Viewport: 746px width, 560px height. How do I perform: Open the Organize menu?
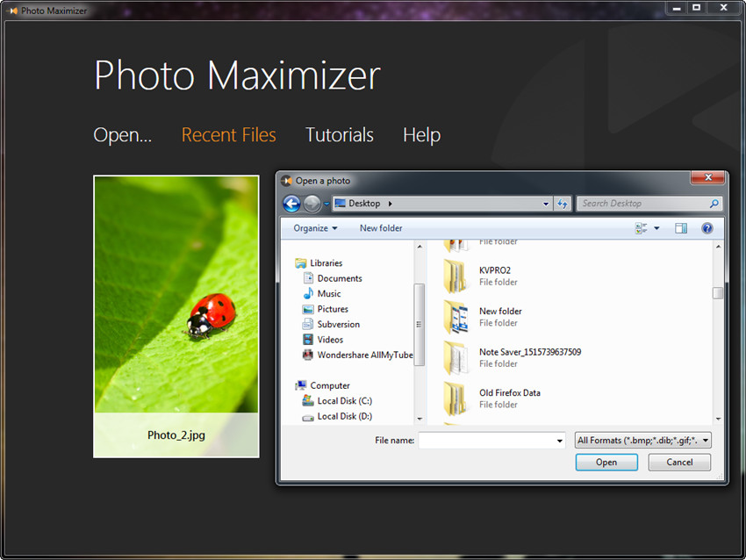point(315,228)
